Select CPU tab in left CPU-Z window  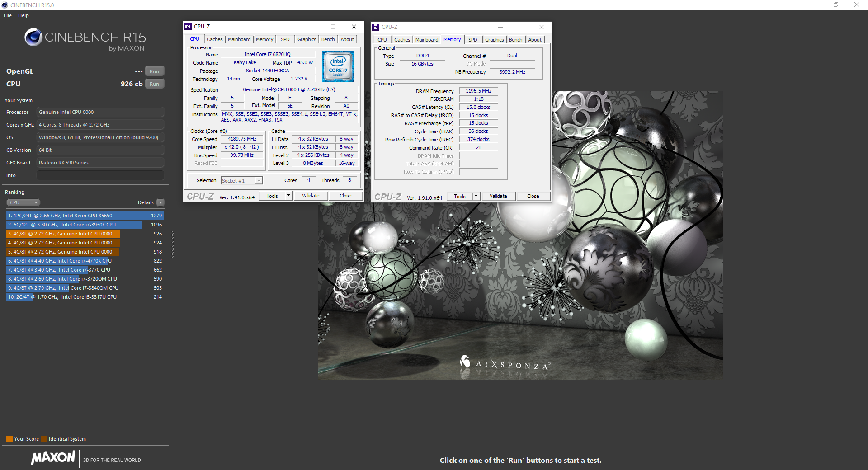[x=195, y=39]
